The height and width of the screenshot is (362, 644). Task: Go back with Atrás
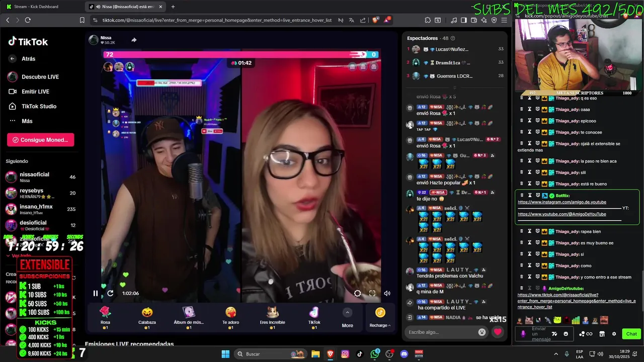click(22, 59)
